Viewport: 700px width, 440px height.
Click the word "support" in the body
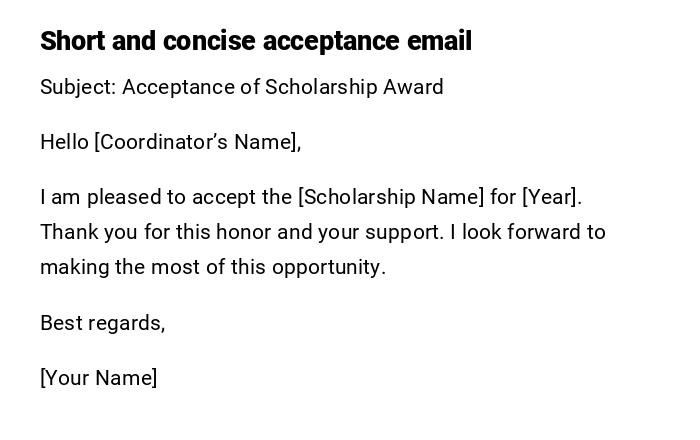405,234
